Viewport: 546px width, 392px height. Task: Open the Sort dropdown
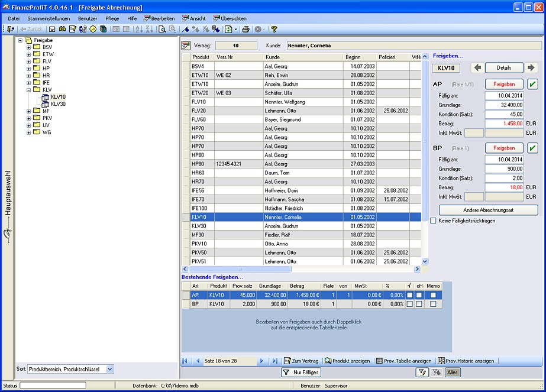pyautogui.click(x=109, y=369)
